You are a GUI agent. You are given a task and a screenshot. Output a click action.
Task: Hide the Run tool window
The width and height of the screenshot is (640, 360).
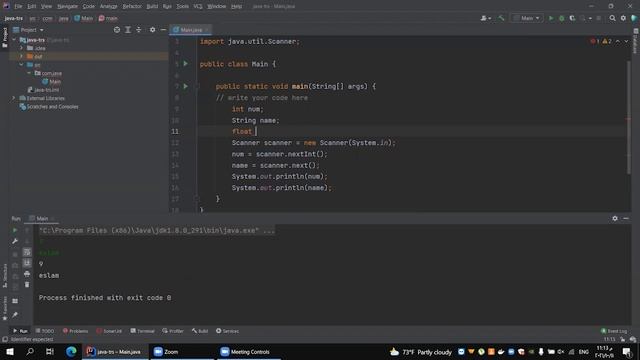tap(626, 218)
